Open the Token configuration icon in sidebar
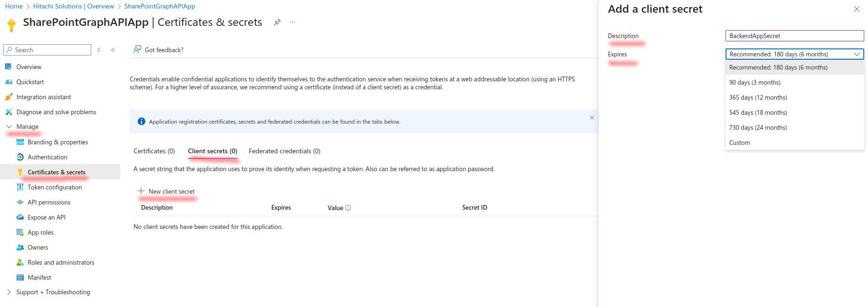868x307 pixels. (x=20, y=187)
